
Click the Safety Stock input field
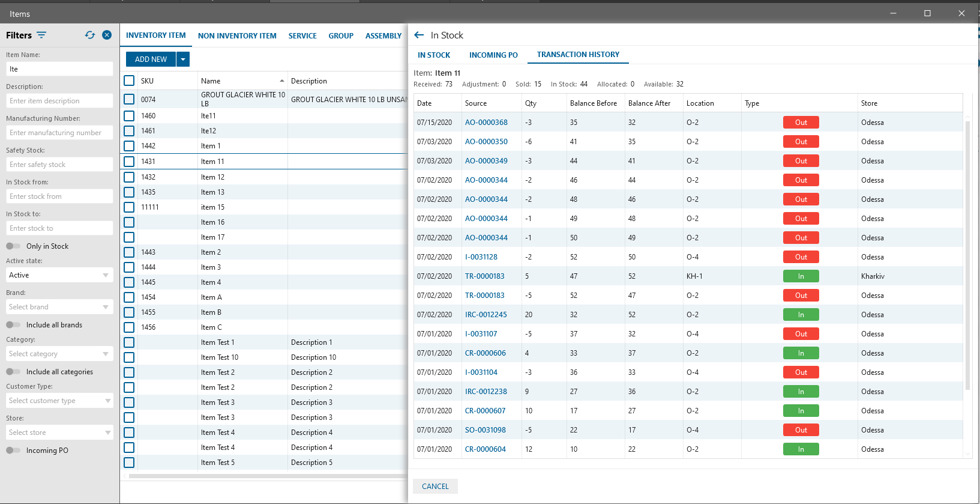59,165
